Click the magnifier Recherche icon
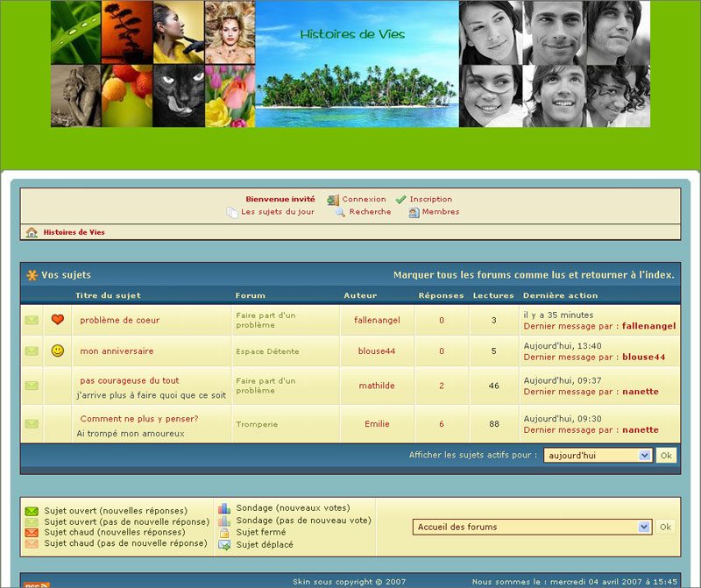The width and height of the screenshot is (701, 588). point(340,212)
